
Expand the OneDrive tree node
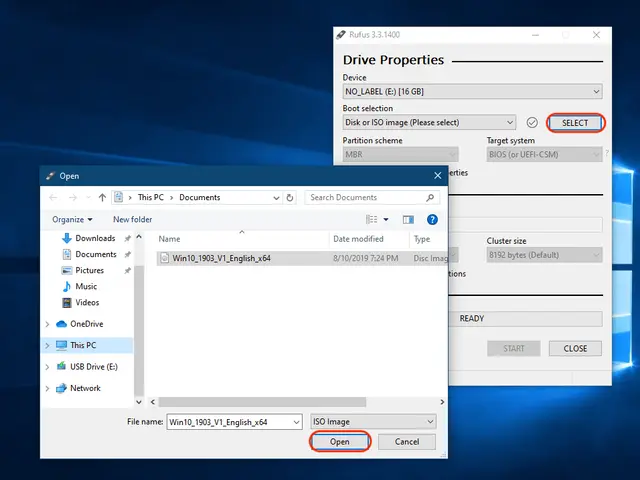click(47, 324)
